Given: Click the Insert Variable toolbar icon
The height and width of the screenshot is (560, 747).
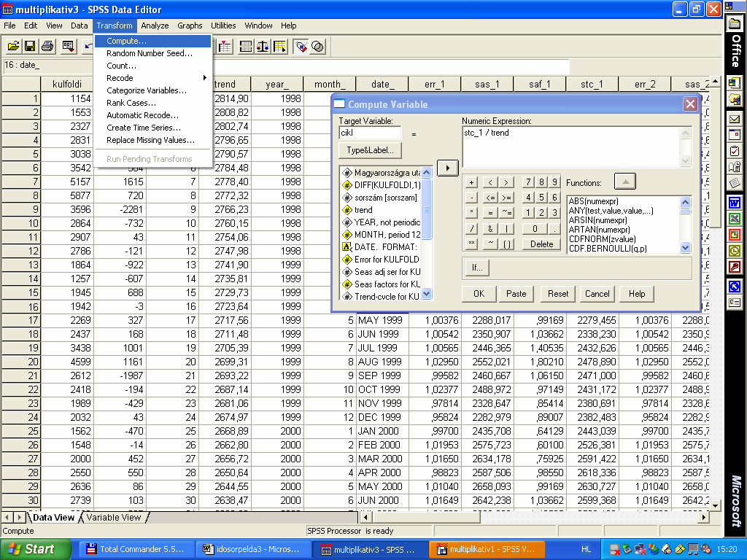Looking at the screenshot, I should 225,46.
